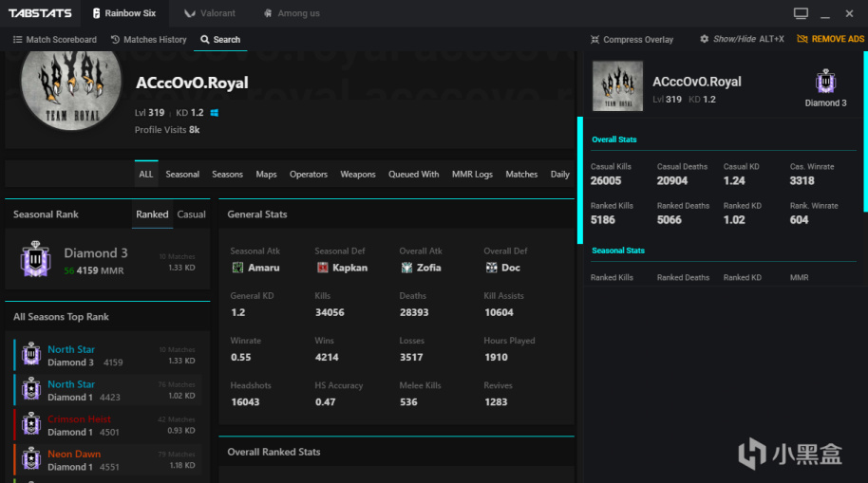Click the Diamond 3 seasonal rank badge

pyautogui.click(x=35, y=259)
